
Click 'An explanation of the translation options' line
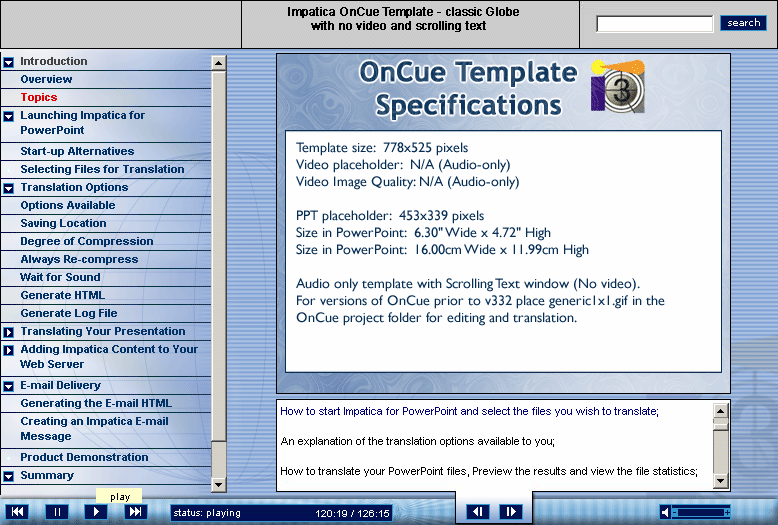[x=418, y=441]
